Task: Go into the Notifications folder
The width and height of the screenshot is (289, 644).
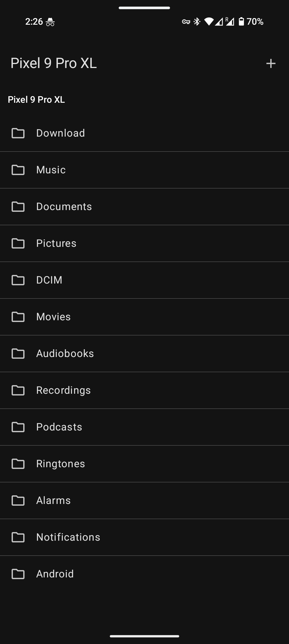Action: click(x=68, y=537)
